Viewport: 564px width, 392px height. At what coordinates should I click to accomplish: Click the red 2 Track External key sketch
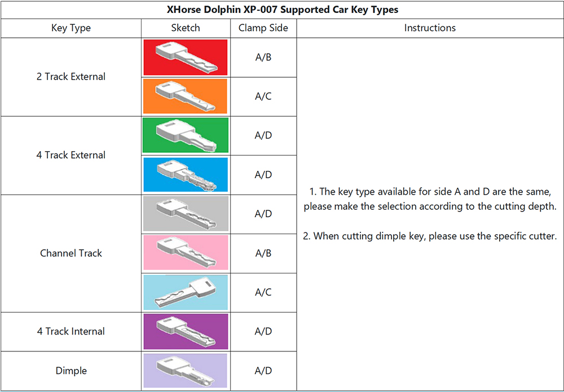[x=185, y=57]
